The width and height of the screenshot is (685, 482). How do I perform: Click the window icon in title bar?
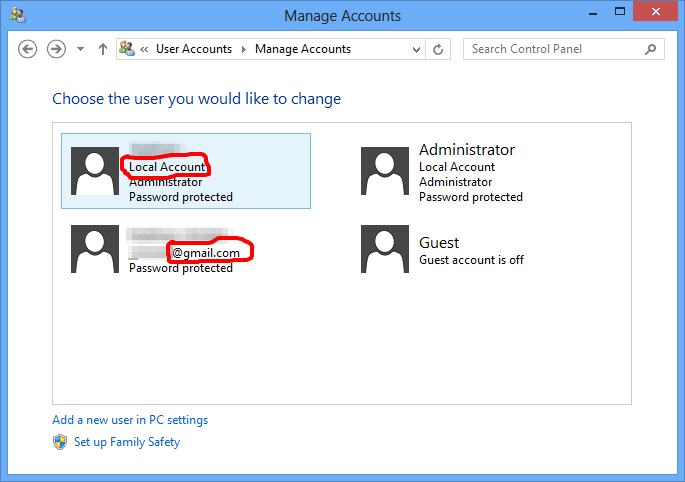point(17,16)
